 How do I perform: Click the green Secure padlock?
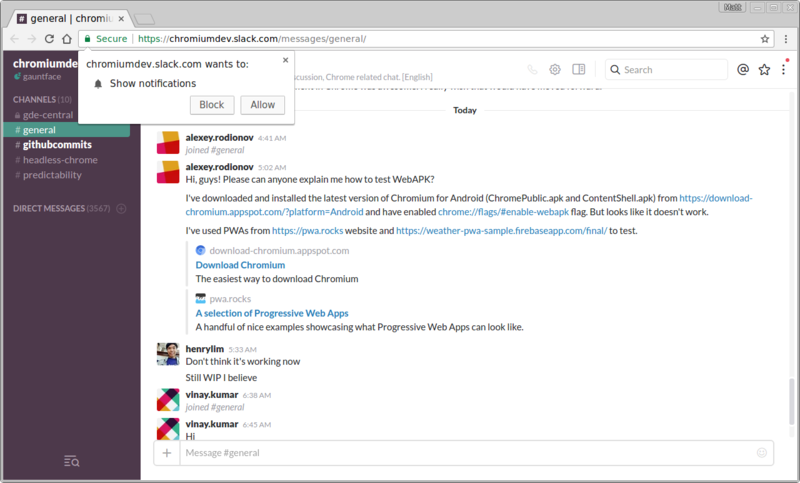point(88,39)
